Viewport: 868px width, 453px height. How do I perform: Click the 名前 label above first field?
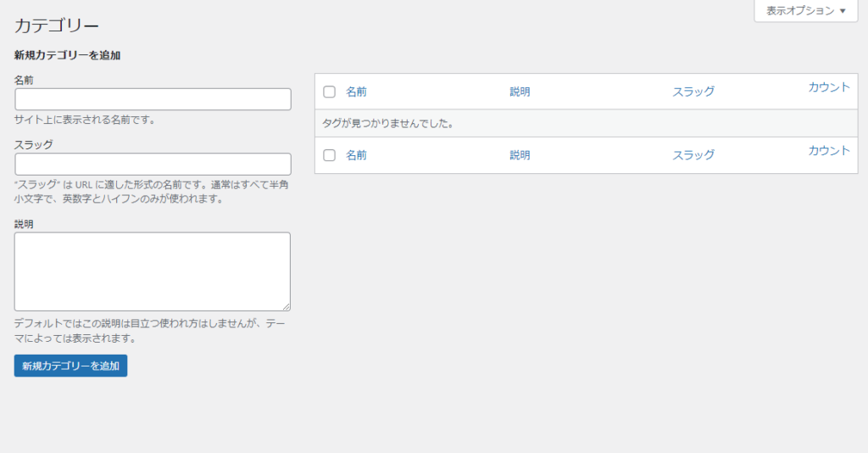pos(25,80)
